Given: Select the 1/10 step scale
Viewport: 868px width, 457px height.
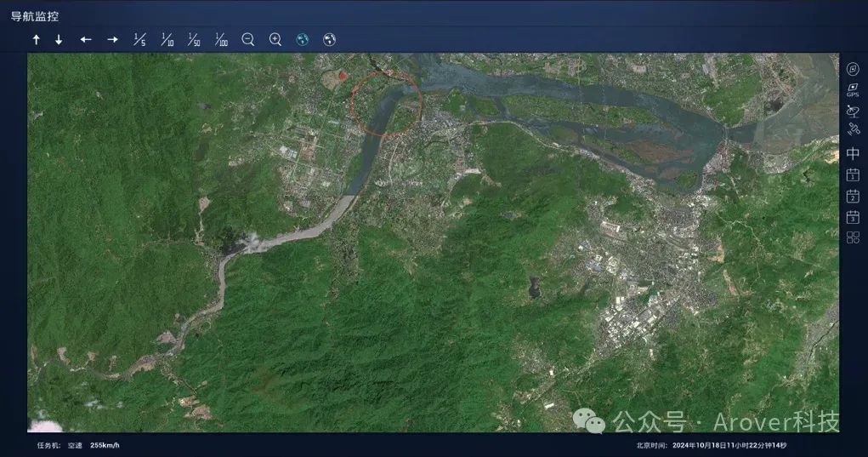Looking at the screenshot, I should click(x=167, y=39).
